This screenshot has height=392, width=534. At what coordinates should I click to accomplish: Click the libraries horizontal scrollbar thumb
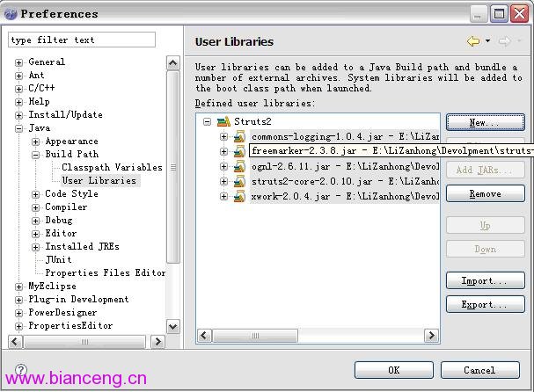[255, 336]
